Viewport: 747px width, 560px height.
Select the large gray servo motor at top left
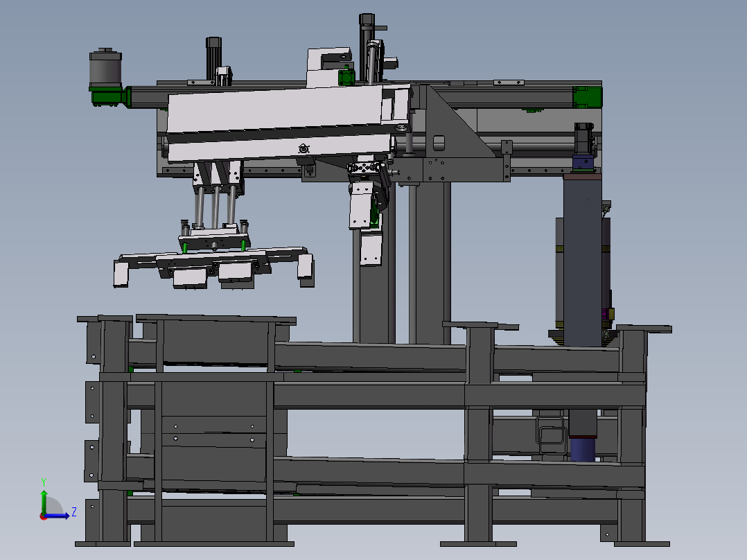tap(105, 68)
